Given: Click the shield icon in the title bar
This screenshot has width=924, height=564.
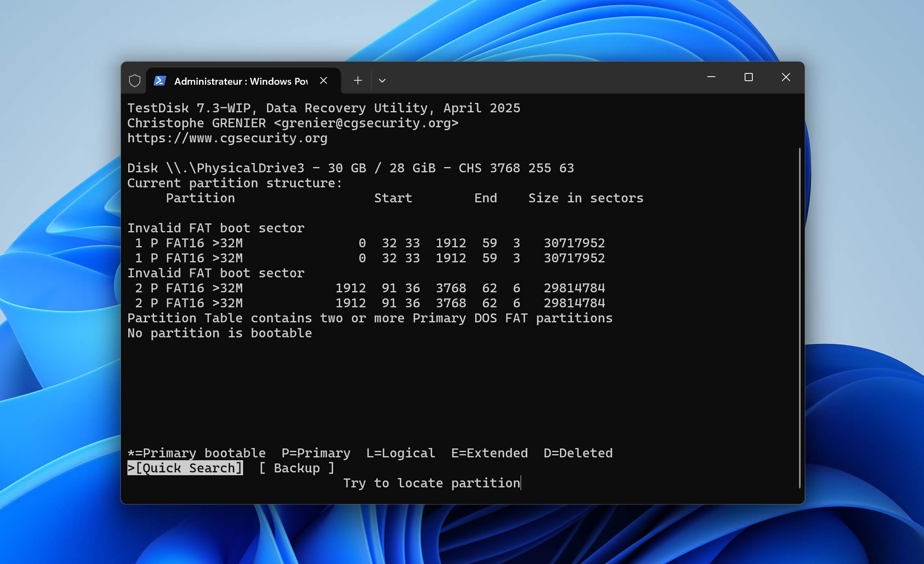Looking at the screenshot, I should coord(135,81).
